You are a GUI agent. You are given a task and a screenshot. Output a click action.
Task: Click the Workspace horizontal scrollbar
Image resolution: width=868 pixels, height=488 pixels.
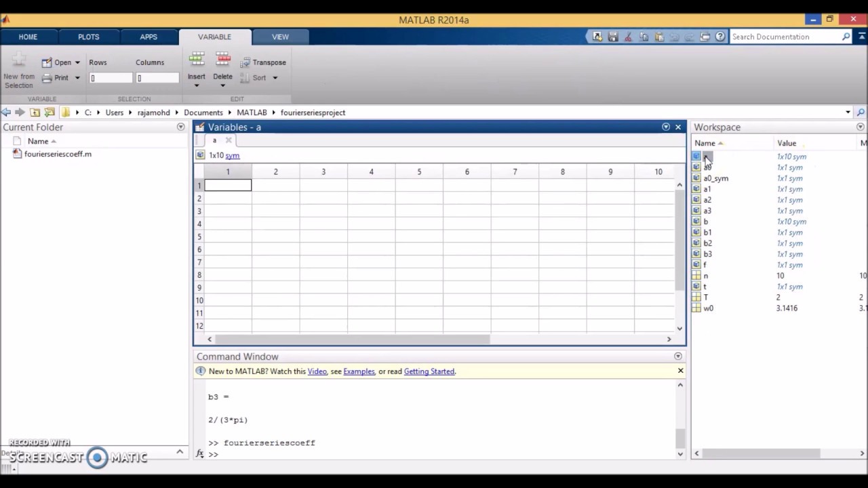[763, 453]
